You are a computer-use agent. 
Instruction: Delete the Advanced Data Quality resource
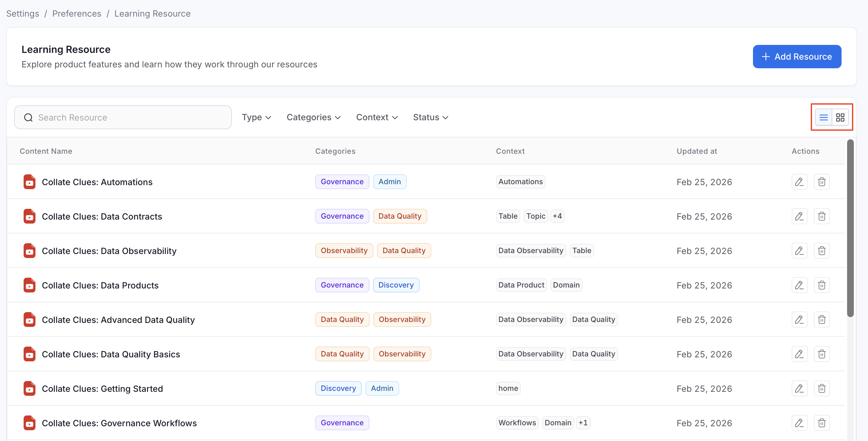pyautogui.click(x=822, y=320)
